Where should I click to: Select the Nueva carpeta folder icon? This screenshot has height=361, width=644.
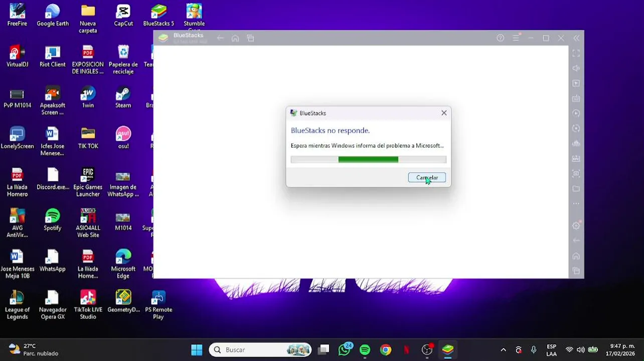[88, 19]
